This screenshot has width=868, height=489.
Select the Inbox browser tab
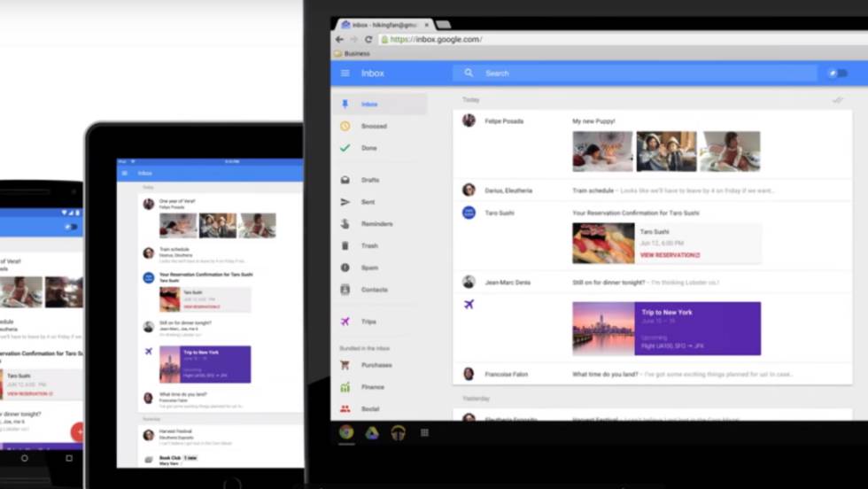[x=383, y=25]
